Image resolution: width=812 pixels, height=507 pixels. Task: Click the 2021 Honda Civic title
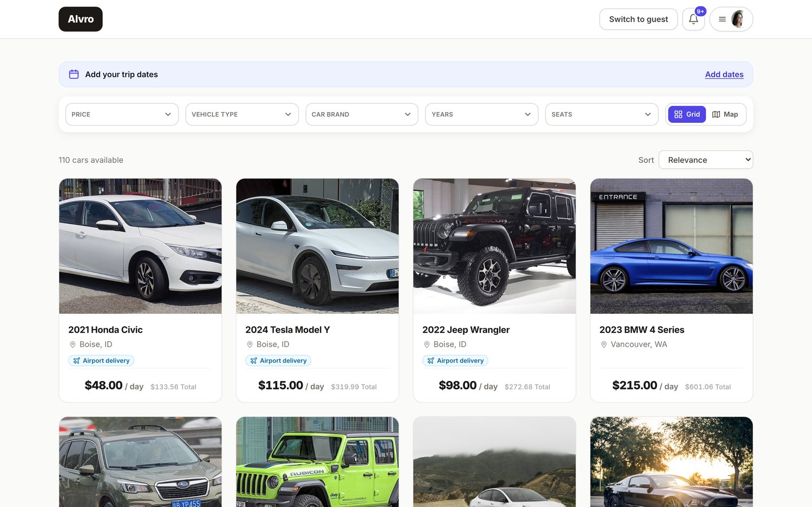pos(106,330)
